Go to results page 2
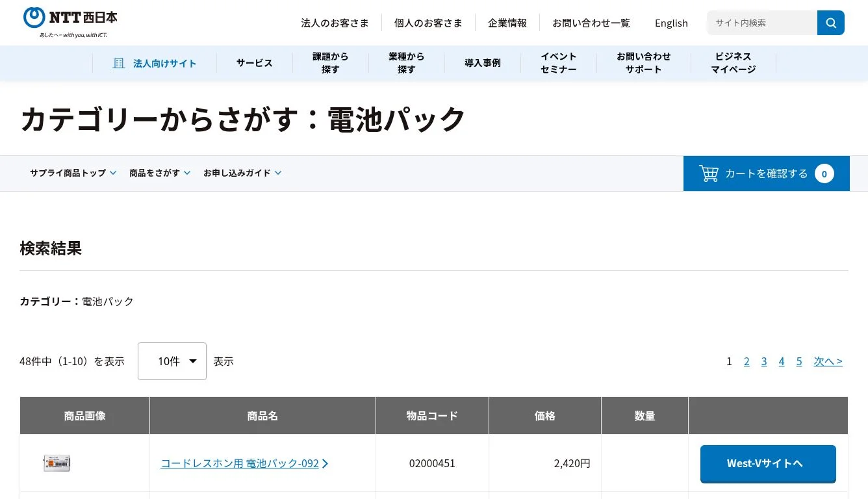This screenshot has height=499, width=868. (747, 361)
